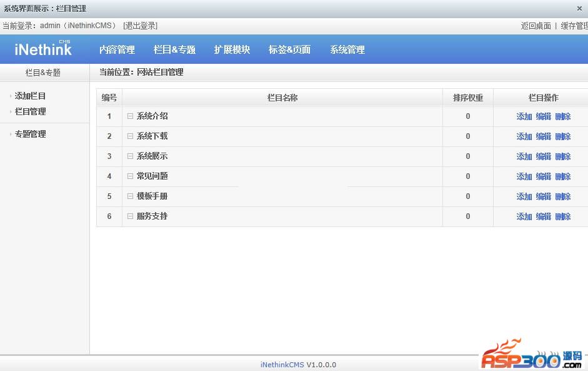Image resolution: width=588 pixels, height=371 pixels.
Task: Click the 模板手册 column name
Action: click(152, 196)
